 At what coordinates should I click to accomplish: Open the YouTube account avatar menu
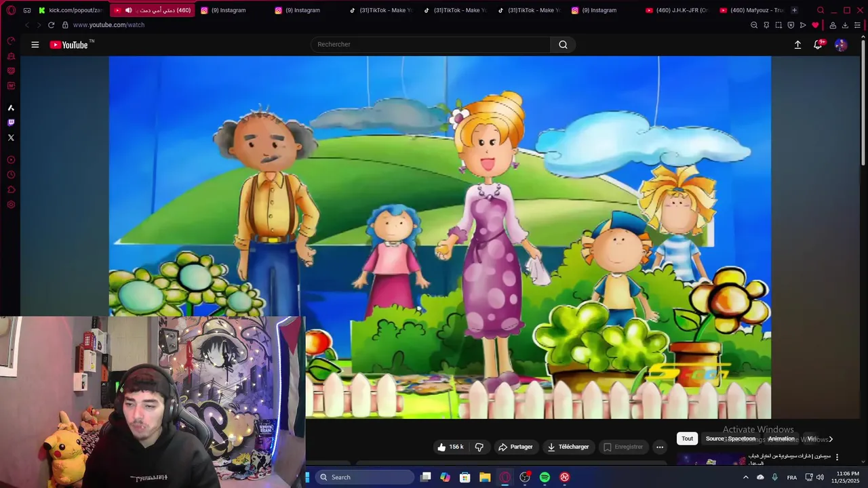tap(841, 45)
